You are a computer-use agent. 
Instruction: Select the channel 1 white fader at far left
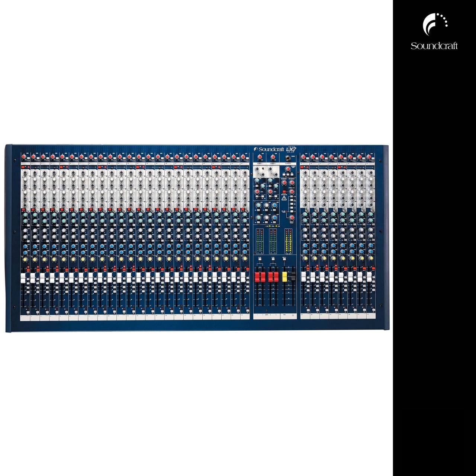click(x=23, y=278)
